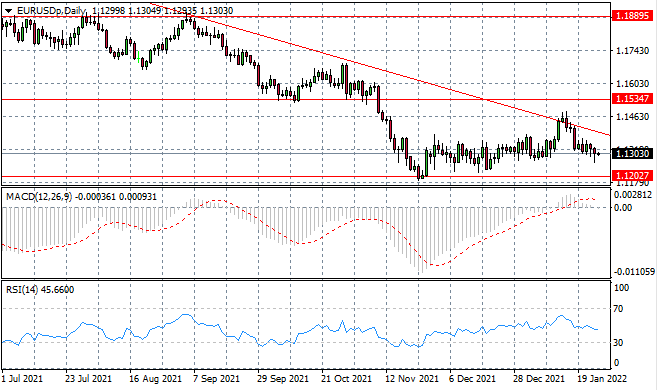This screenshot has height=390, width=658.
Task: Click the RSI scale level 30
Action: pyautogui.click(x=618, y=343)
